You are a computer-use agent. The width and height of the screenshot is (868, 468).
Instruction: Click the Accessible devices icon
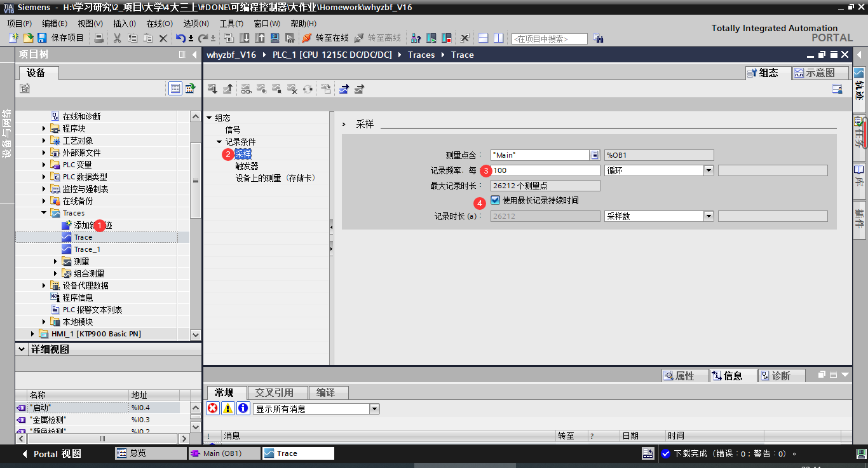point(416,38)
